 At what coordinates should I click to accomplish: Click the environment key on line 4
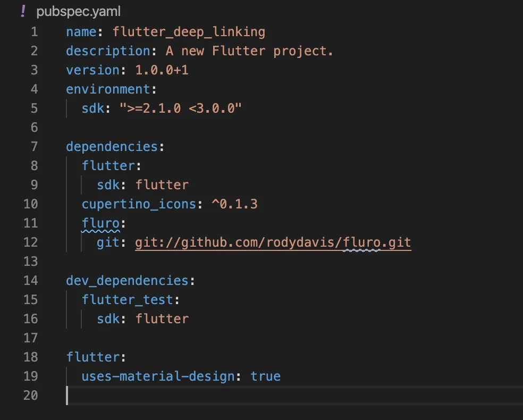tap(108, 89)
